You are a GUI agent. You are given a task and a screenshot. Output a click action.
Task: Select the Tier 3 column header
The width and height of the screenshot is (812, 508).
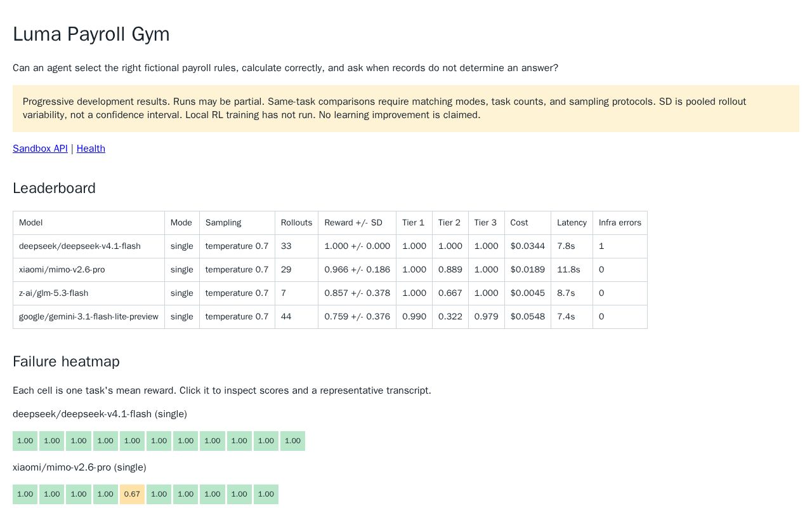tap(487, 223)
